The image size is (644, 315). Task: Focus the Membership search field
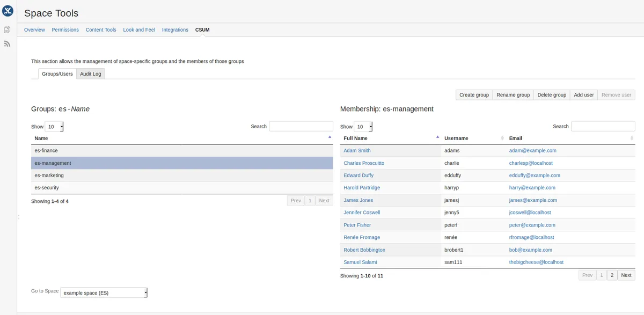[x=603, y=126]
